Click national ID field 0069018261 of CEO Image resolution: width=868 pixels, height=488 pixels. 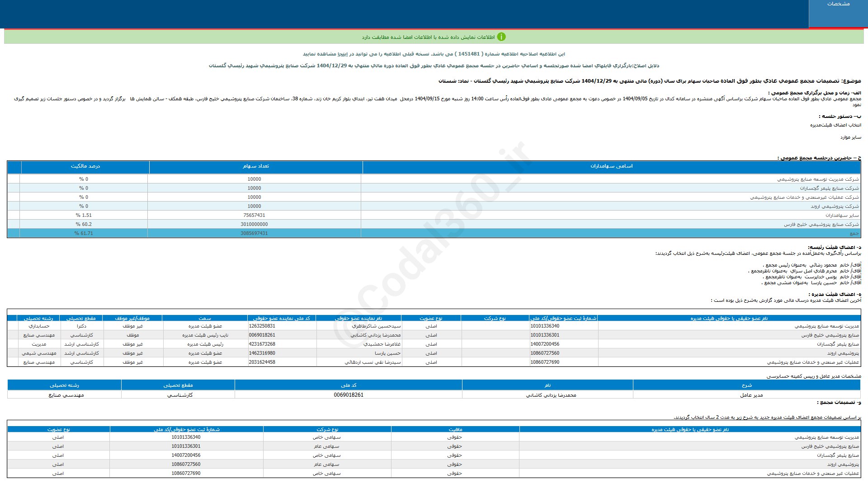coord(348,395)
